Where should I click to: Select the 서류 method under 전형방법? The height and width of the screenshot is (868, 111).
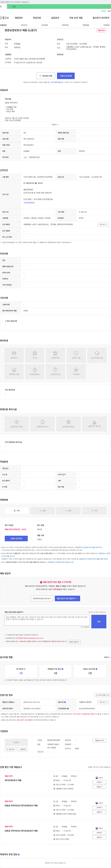coord(17,510)
